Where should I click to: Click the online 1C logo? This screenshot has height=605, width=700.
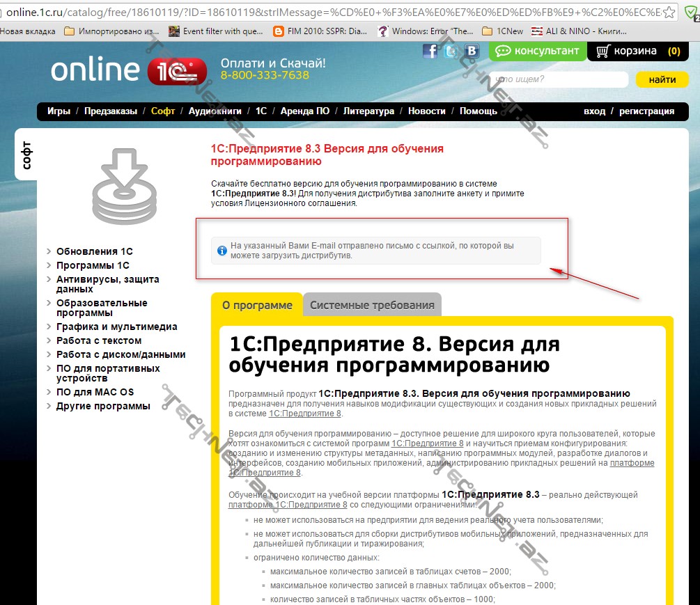tap(129, 70)
